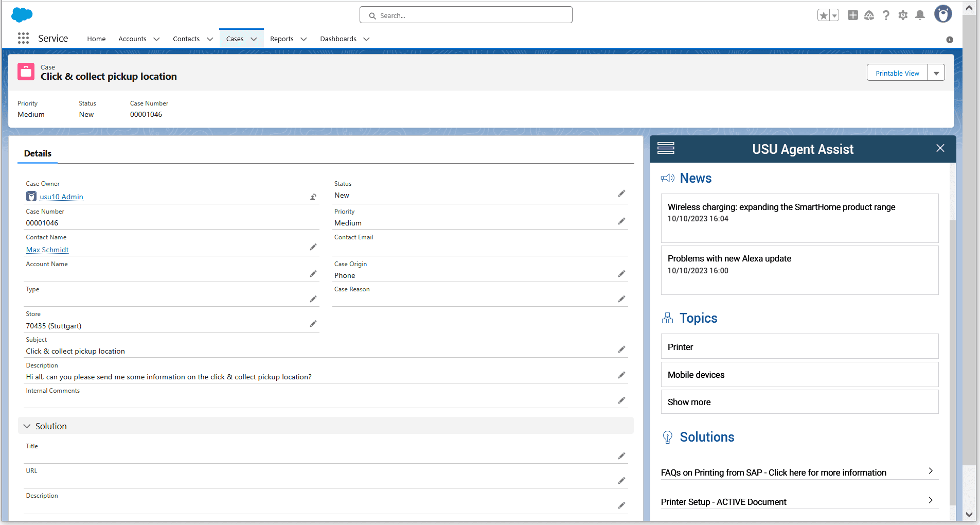
Task: Edit the Status field pencil
Action: (621, 194)
